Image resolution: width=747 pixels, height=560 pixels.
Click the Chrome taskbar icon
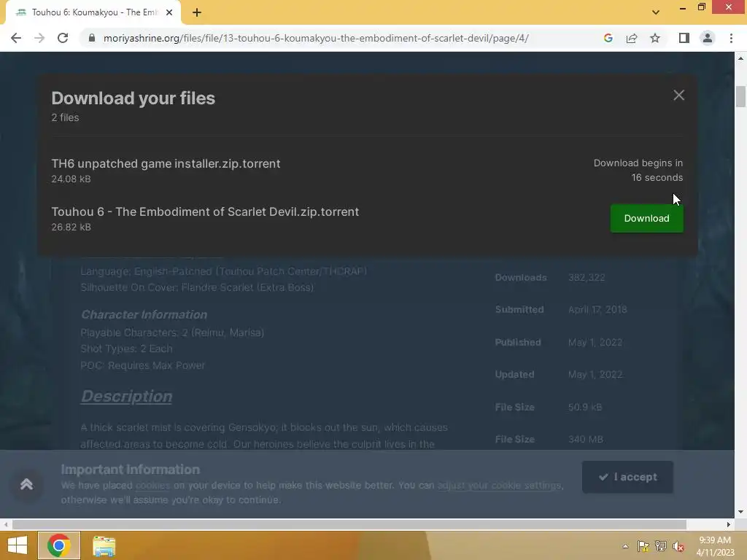point(58,545)
